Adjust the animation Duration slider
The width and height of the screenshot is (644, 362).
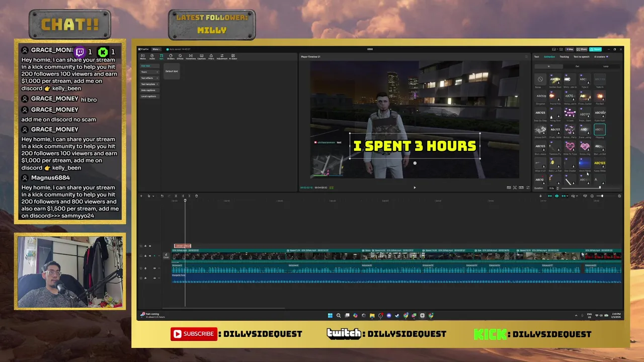pos(600,188)
